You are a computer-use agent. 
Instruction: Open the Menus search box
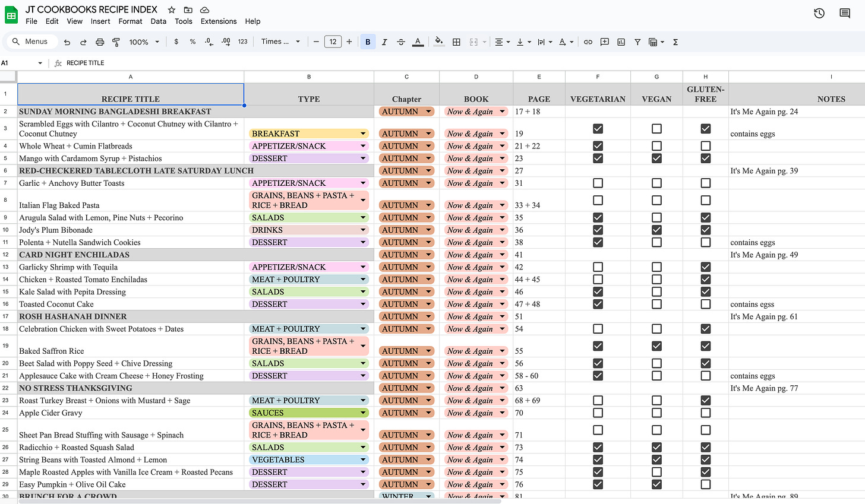(31, 42)
